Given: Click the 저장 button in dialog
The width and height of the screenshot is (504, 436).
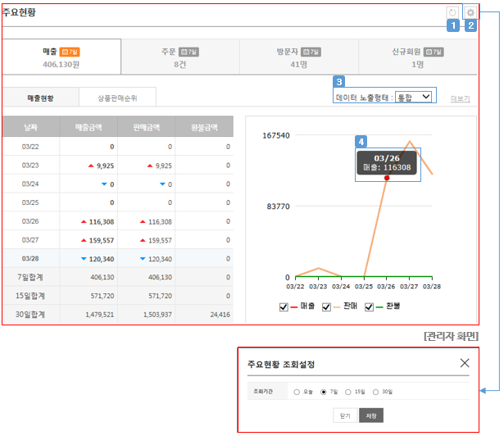Looking at the screenshot, I should pos(371,416).
